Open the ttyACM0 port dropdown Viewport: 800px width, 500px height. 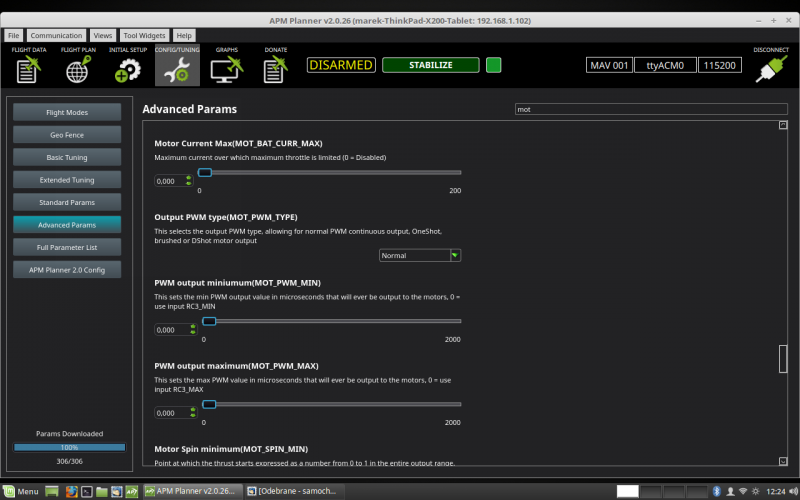[x=663, y=65]
